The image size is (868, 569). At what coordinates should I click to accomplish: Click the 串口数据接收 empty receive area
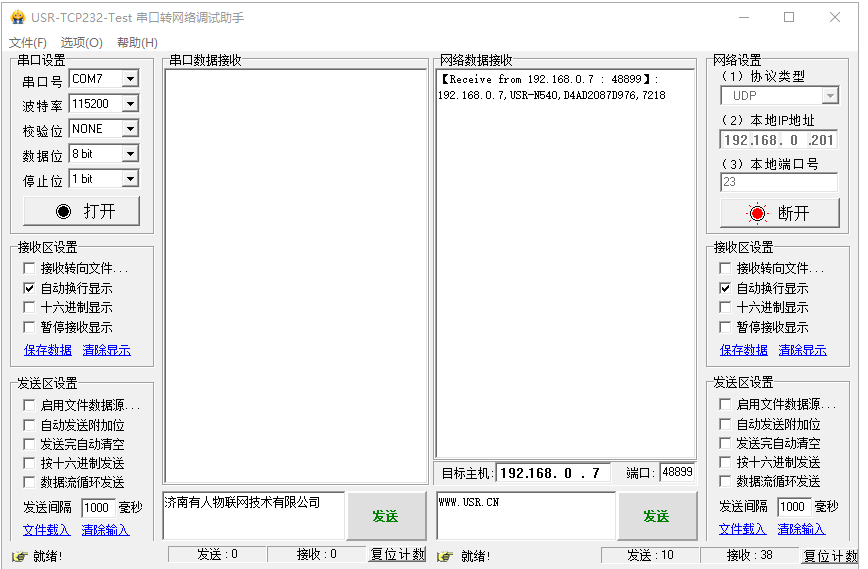coord(296,276)
